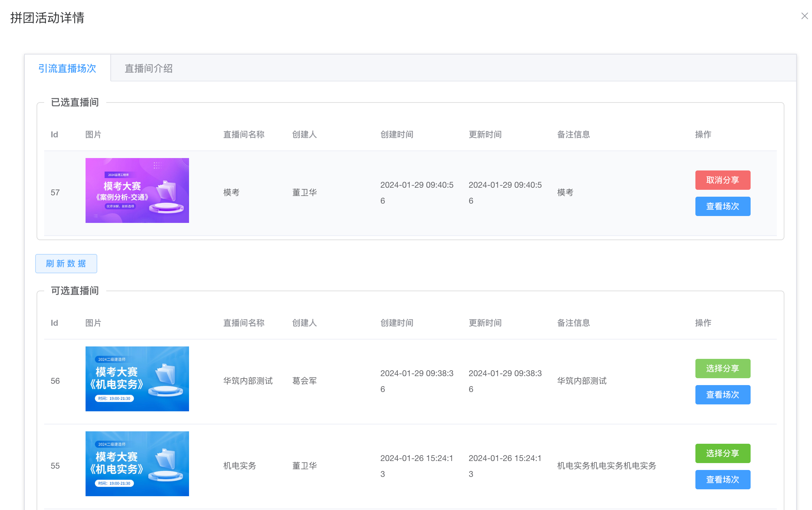Open the thumbnail image for room 55
This screenshot has width=812, height=510.
[x=137, y=463]
